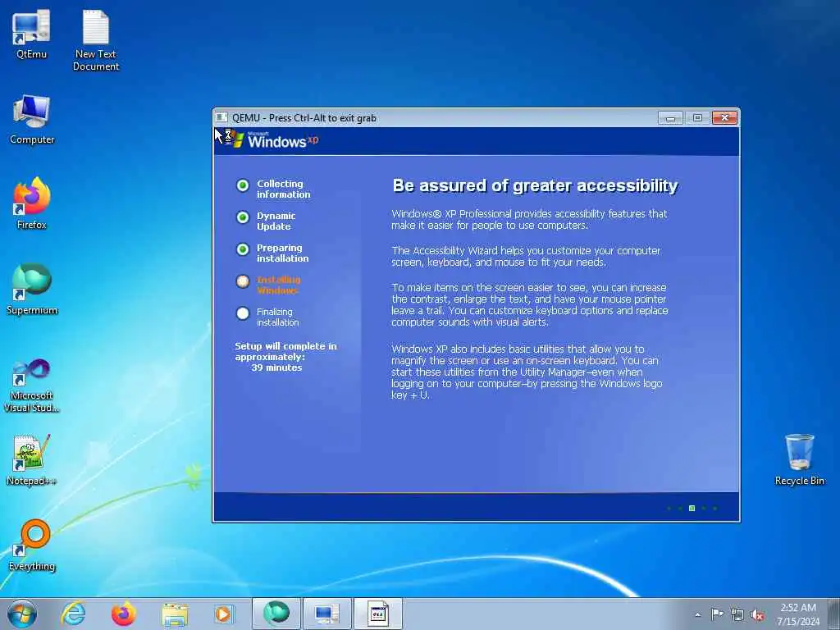Launch Internet Explorer from the taskbar

point(73,614)
